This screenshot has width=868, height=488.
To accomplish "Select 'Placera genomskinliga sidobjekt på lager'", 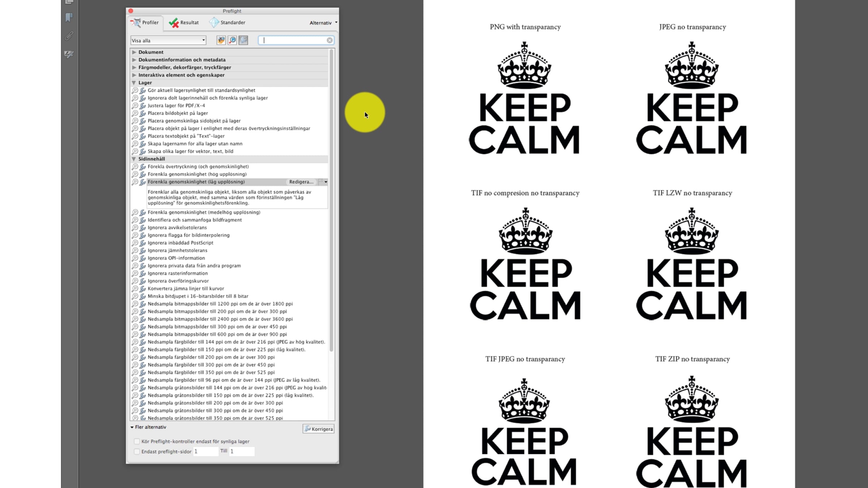I will tap(194, 121).
